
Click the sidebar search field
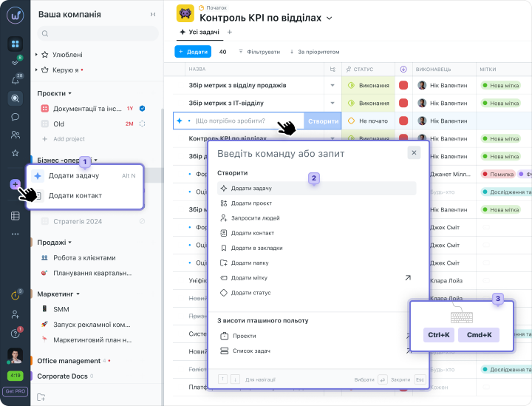[x=98, y=33]
